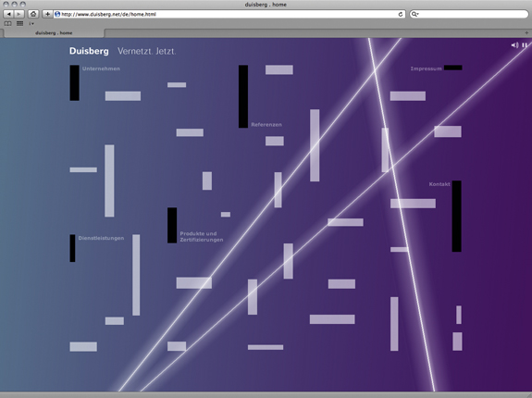Expand the search engine magnifier dropdown
Image resolution: width=532 pixels, height=398 pixels.
(414, 14)
